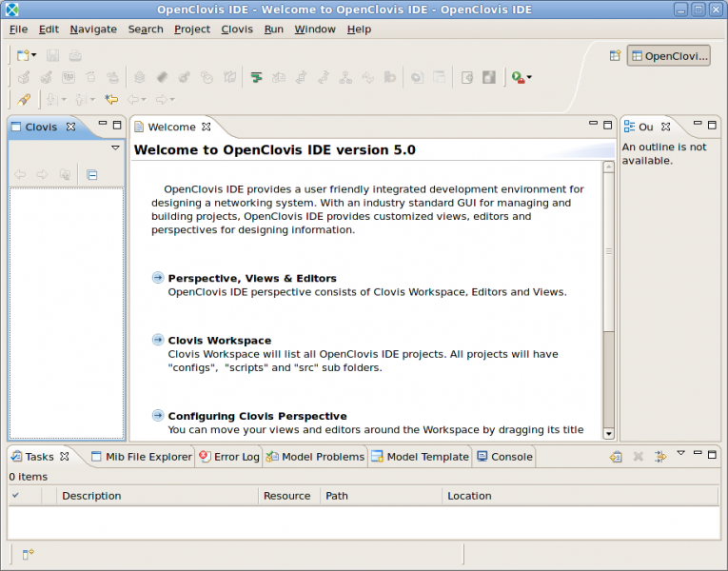Viewport: 728px width, 571px height.
Task: Click the disabled Print icon in the toolbar
Action: click(x=75, y=56)
